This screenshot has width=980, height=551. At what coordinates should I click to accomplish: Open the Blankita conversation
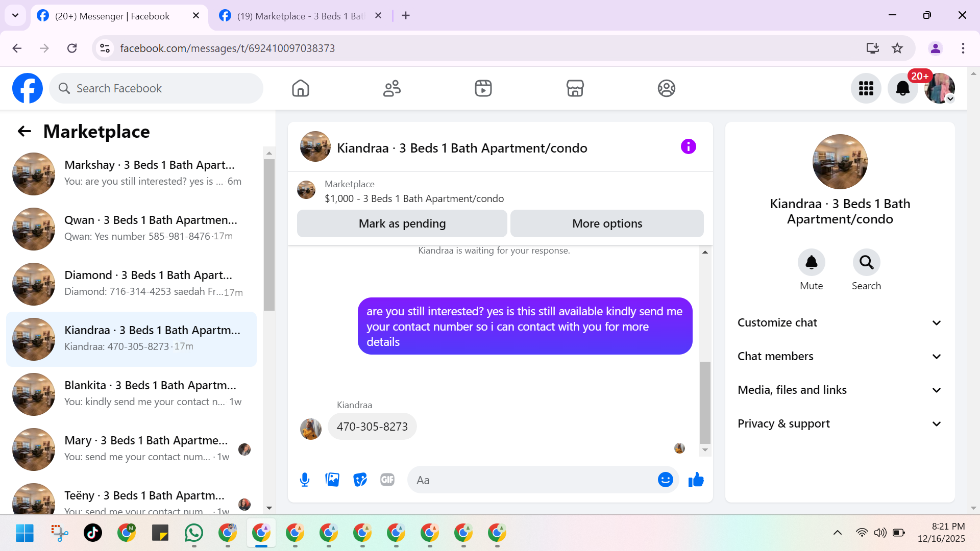click(132, 394)
